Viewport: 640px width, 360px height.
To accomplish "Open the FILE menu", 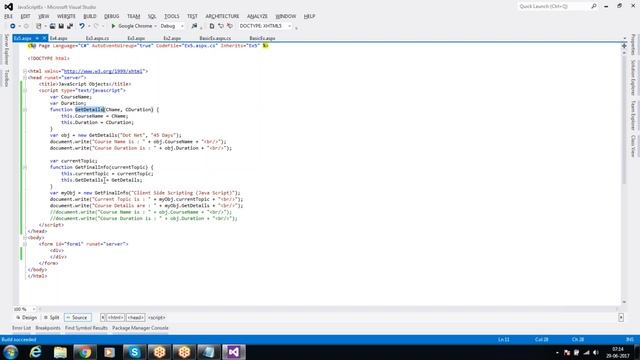I will pyautogui.click(x=9, y=16).
